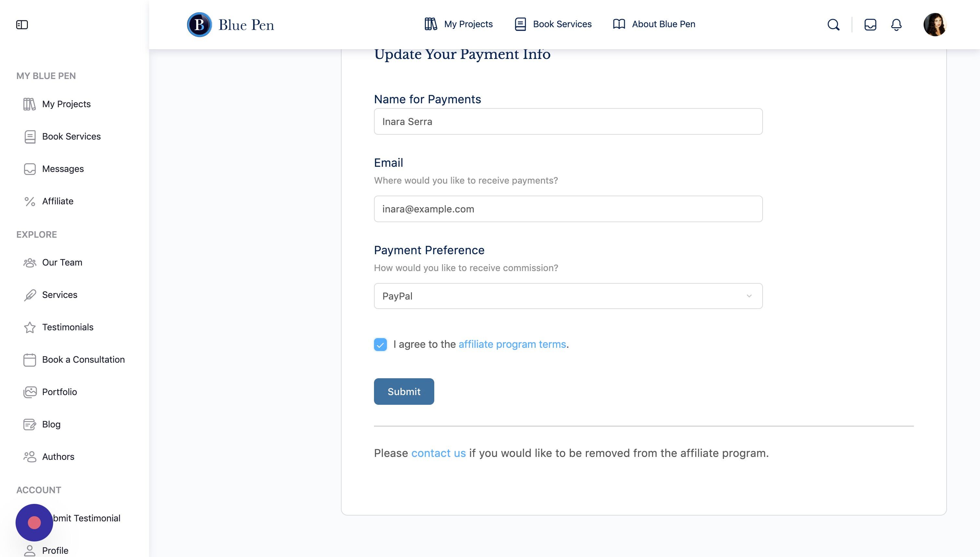Viewport: 980px width, 557px height.
Task: Focus the payment Email input field
Action: 568,209
